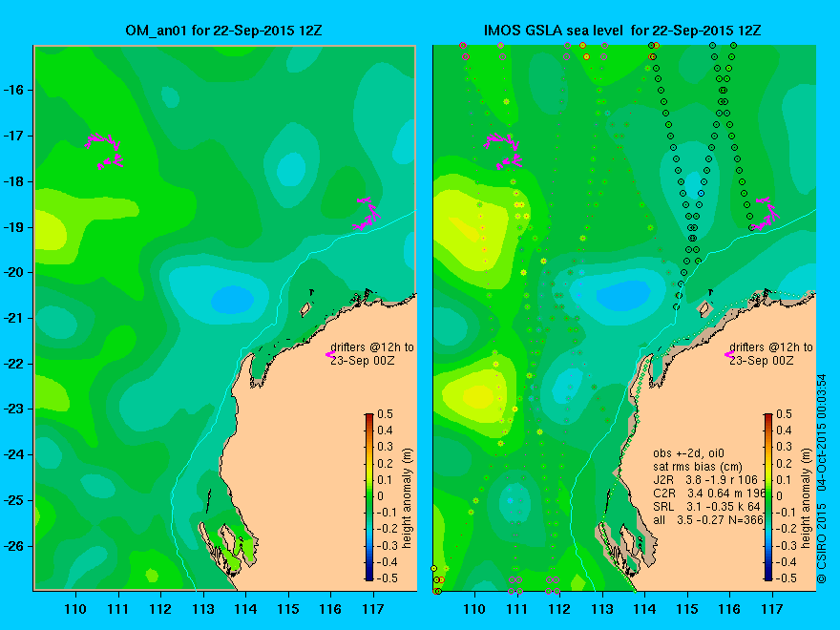Click longitude 110 under the OM_an01 panel
The height and width of the screenshot is (630, 840).
point(75,609)
